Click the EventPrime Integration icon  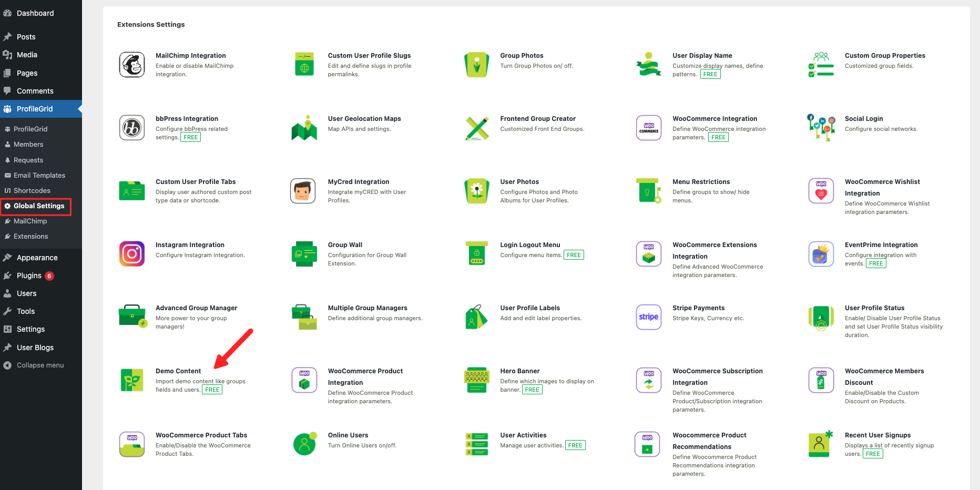[821, 254]
